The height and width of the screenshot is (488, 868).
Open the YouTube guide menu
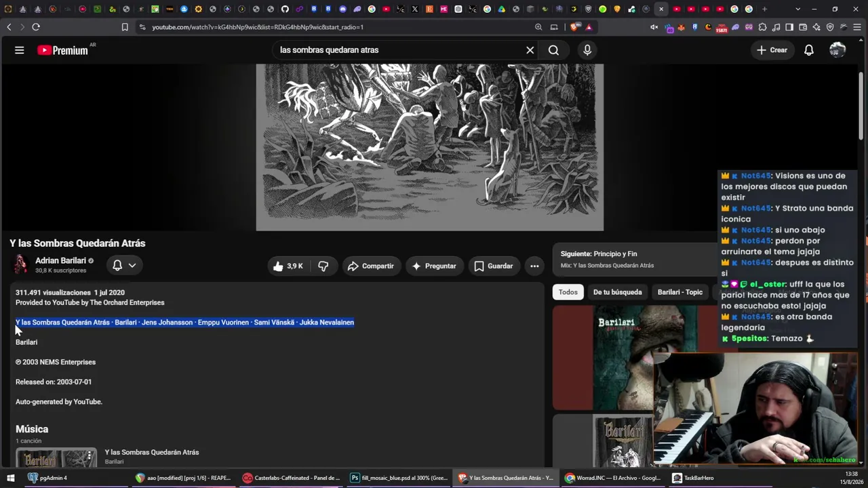[x=20, y=50]
